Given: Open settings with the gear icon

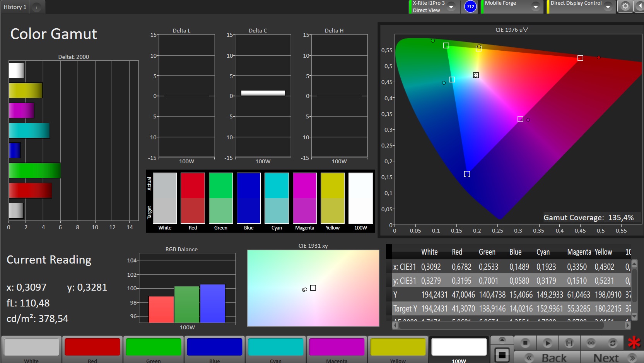Looking at the screenshot, I should [625, 6].
